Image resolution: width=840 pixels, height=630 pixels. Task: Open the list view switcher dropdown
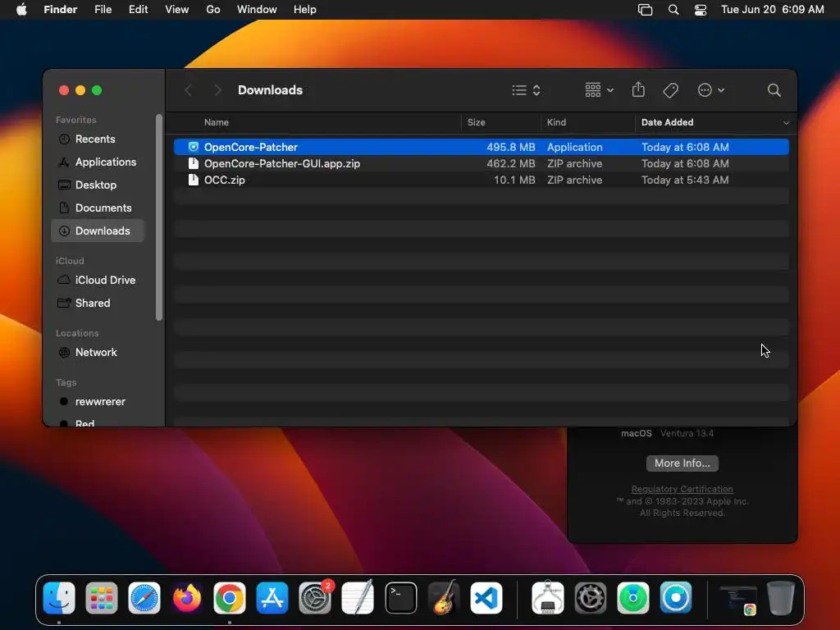(x=526, y=90)
